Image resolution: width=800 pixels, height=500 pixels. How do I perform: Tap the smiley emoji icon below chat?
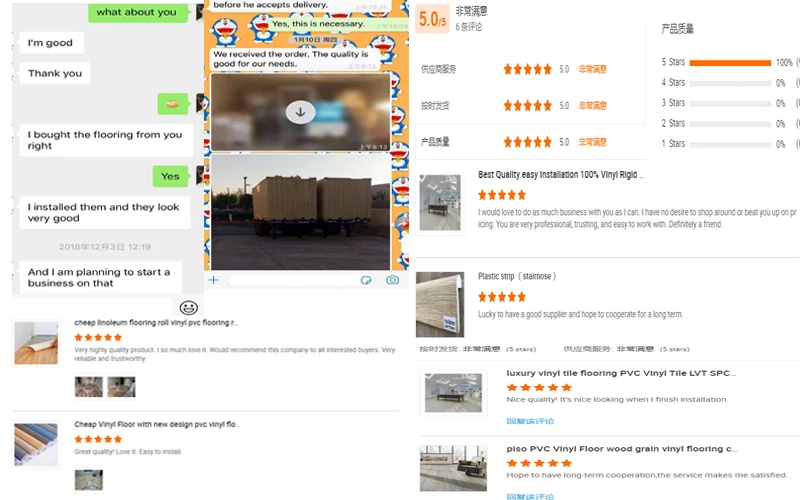point(188,308)
